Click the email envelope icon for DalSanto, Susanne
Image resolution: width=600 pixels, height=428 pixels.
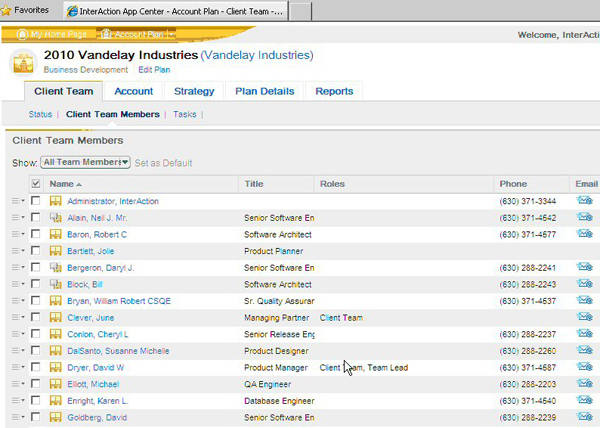(585, 350)
